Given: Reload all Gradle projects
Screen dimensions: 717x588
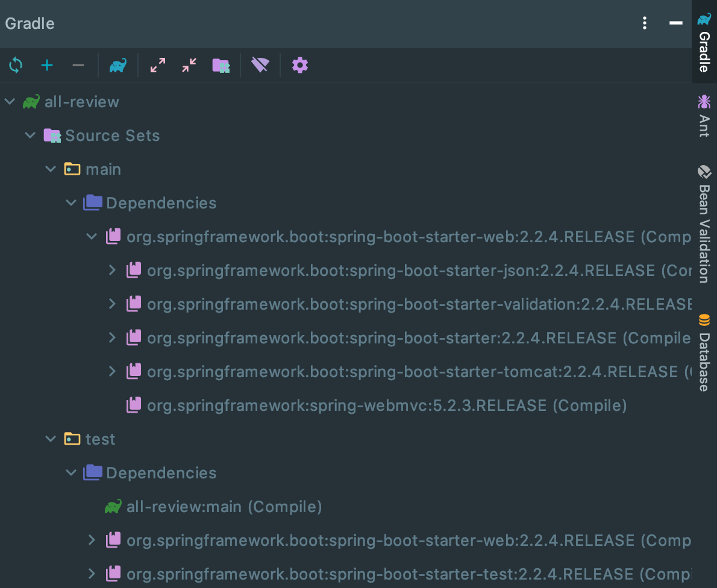Looking at the screenshot, I should (16, 66).
